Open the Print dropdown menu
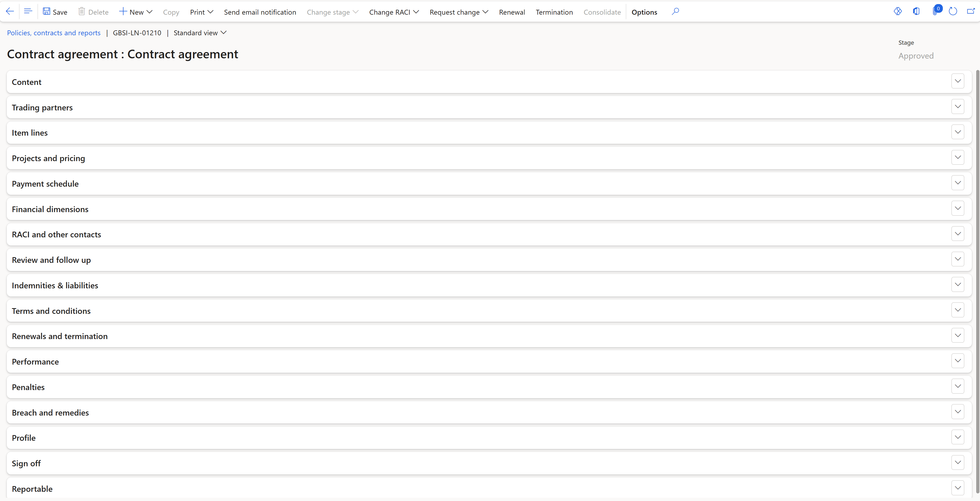Viewport: 980px width, 501px height. click(201, 12)
